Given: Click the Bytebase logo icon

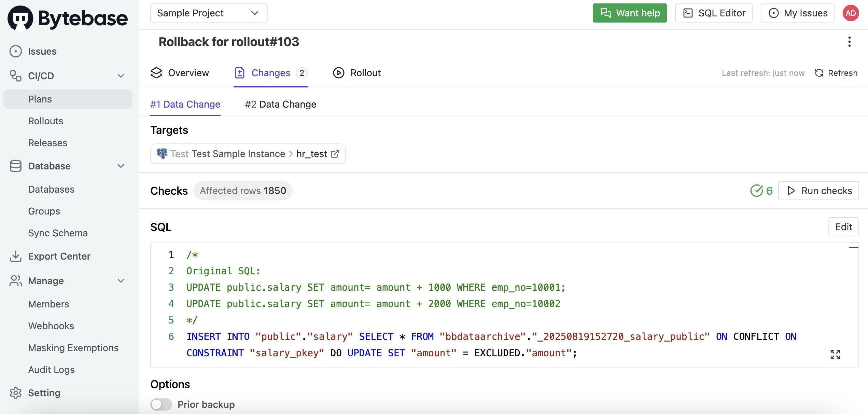Looking at the screenshot, I should (20, 18).
